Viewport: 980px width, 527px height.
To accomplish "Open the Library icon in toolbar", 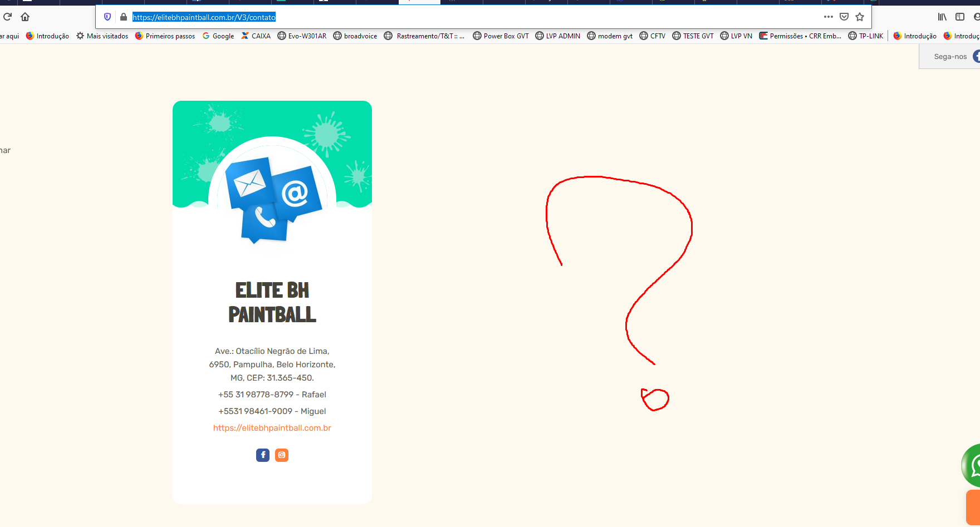I will click(942, 17).
